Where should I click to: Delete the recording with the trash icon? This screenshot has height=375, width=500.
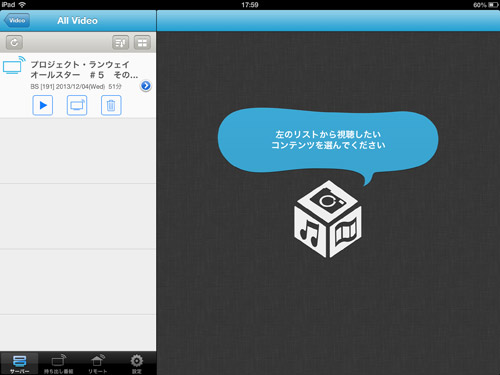click(x=111, y=105)
